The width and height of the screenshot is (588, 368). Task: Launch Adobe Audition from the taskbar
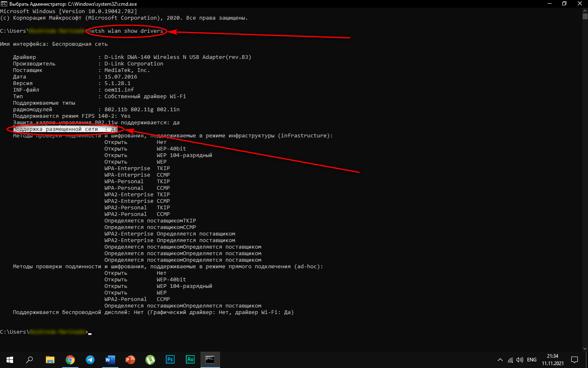point(190,360)
